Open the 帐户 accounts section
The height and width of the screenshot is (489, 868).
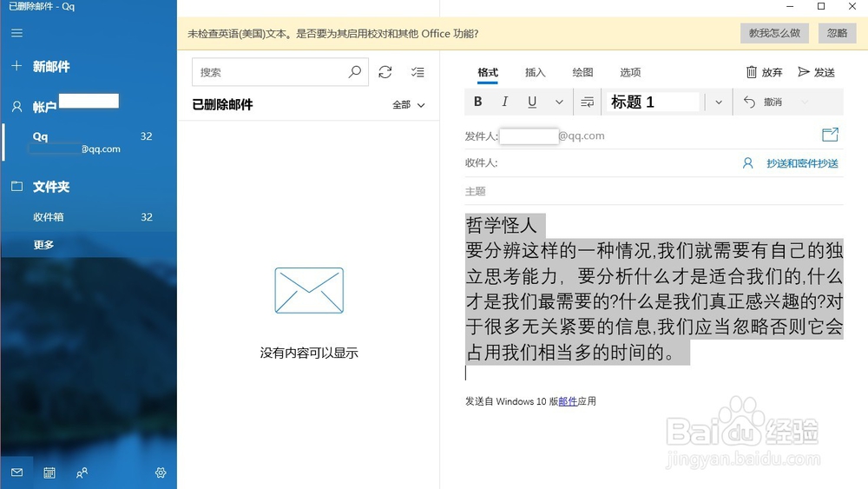coord(35,106)
